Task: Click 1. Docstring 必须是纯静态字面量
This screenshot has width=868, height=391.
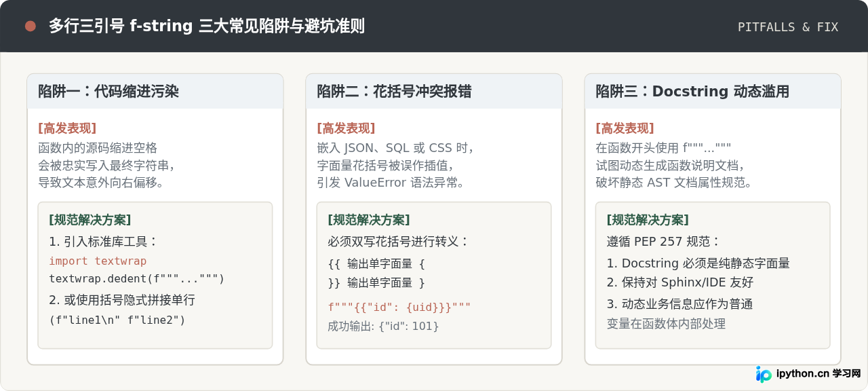Action: [x=698, y=263]
